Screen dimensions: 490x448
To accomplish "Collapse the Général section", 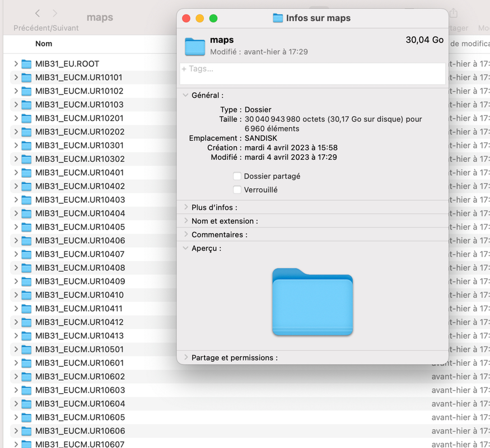I will coord(185,95).
